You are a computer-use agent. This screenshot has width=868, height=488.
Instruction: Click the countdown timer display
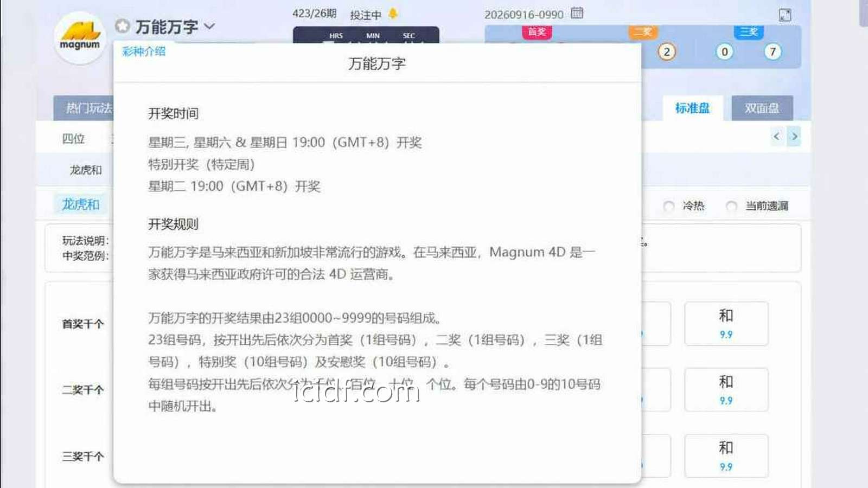point(366,35)
